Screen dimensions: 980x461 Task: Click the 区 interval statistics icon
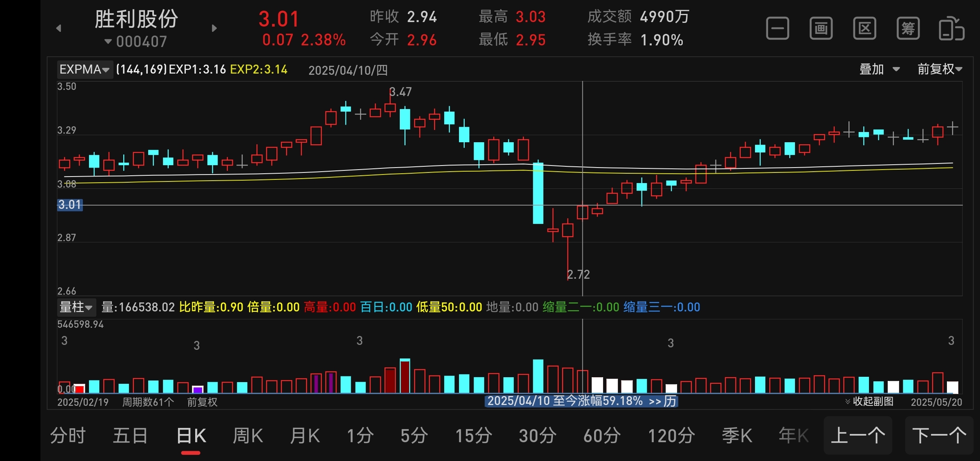(864, 29)
